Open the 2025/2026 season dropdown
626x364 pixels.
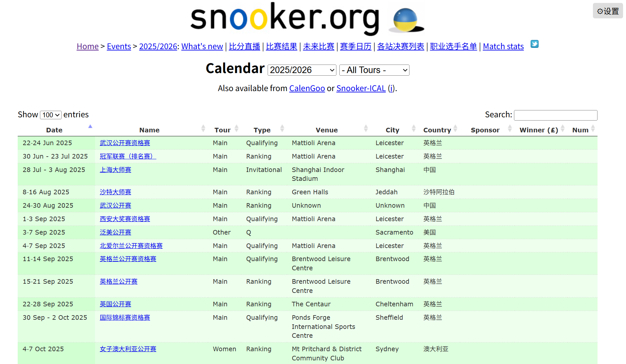pos(302,70)
